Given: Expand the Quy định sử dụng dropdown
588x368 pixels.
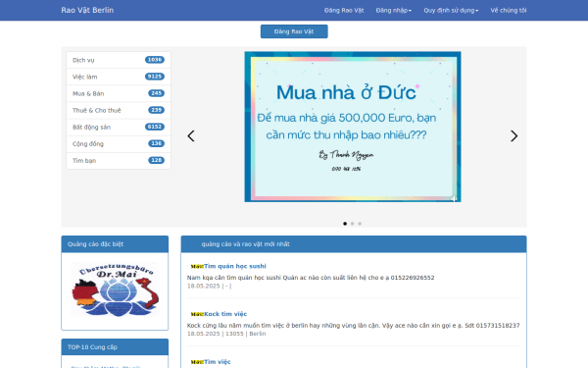Looking at the screenshot, I should tap(451, 11).
